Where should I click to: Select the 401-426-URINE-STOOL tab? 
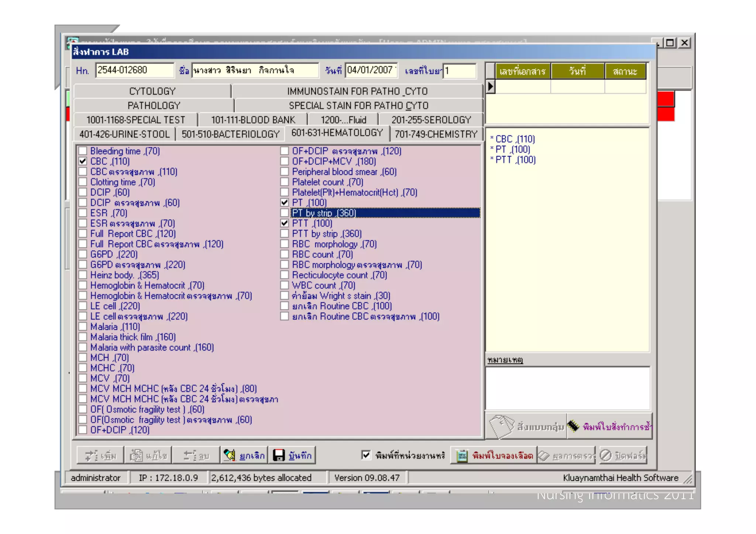click(x=124, y=134)
